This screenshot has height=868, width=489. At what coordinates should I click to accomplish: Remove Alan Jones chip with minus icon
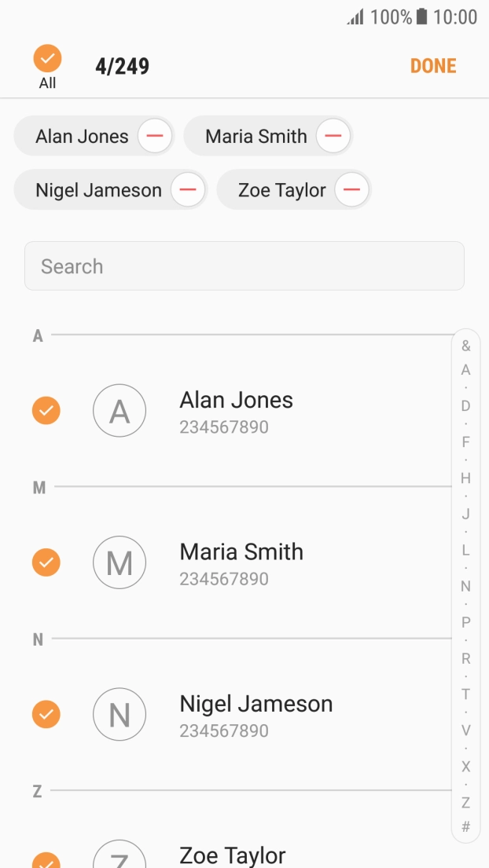[x=155, y=137]
